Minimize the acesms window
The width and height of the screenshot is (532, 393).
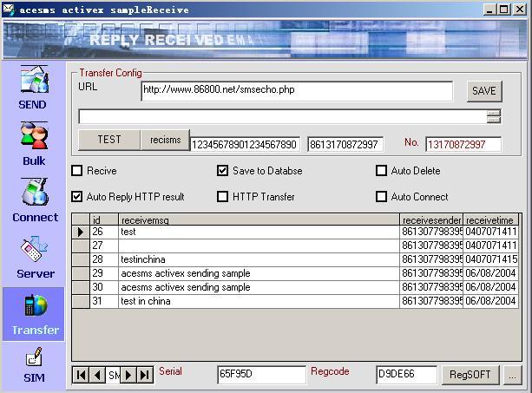489,10
